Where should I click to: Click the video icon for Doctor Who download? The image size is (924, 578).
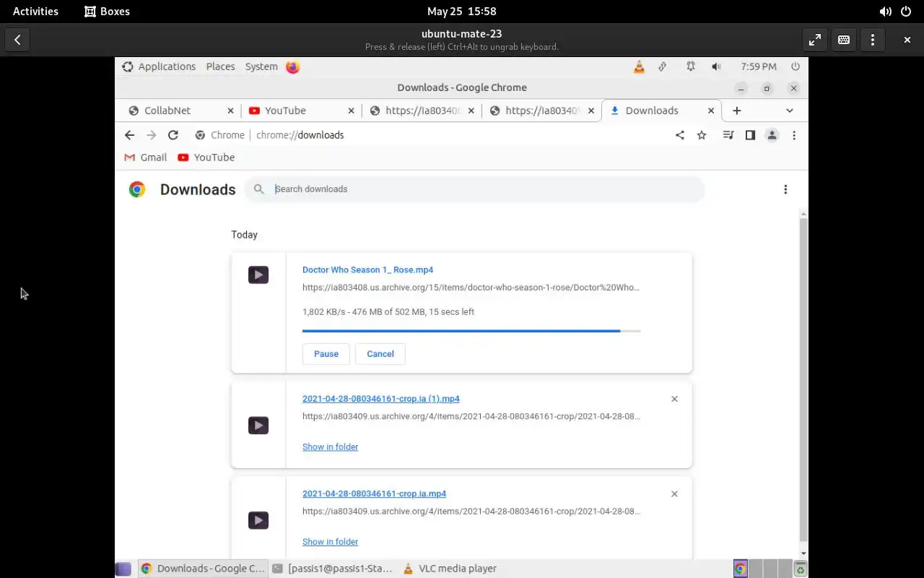tap(258, 275)
